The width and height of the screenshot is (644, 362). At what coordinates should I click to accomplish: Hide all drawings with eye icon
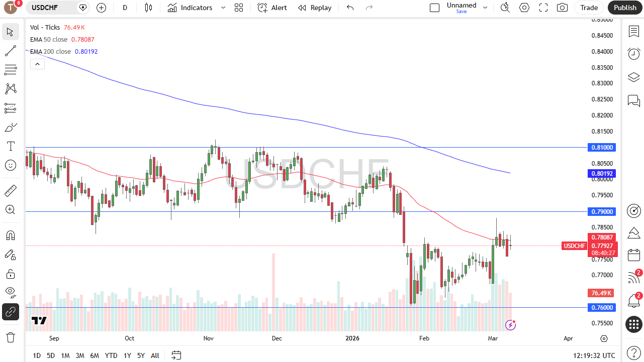click(x=10, y=292)
